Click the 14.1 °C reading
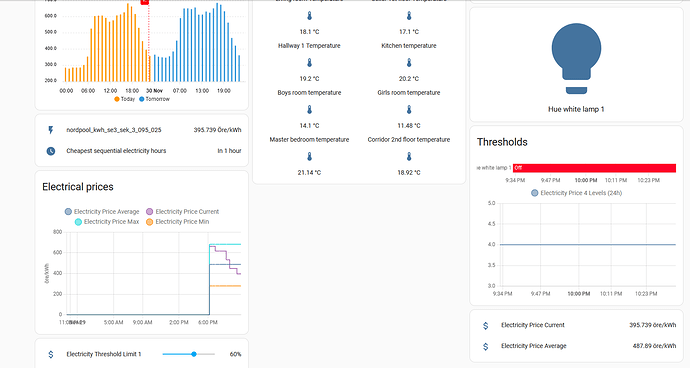Screen dimensions: 690x368 pos(309,126)
